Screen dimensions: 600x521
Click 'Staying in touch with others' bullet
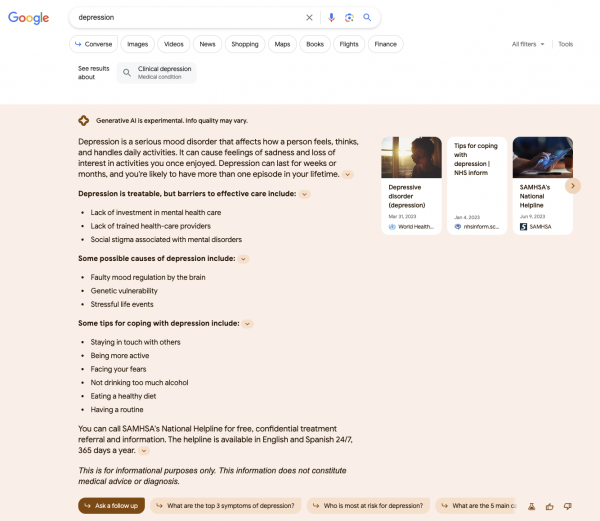pyautogui.click(x=135, y=342)
